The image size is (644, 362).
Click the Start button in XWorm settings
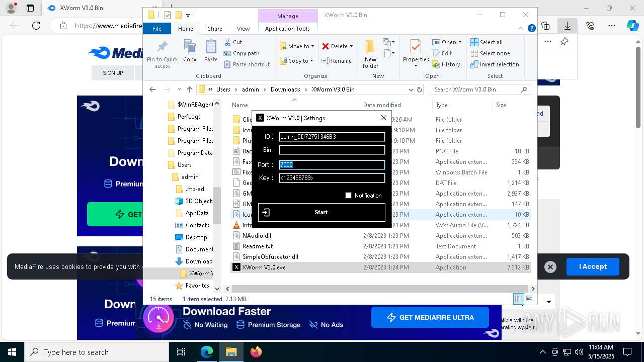321,212
